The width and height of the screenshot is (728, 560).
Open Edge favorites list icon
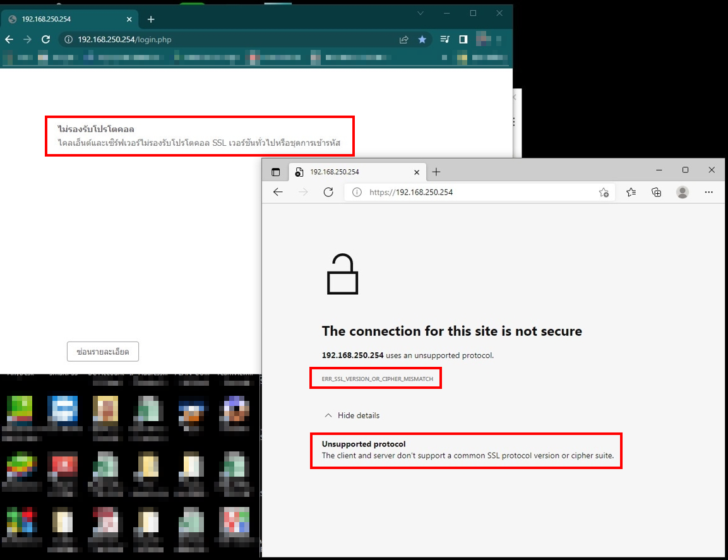point(631,192)
